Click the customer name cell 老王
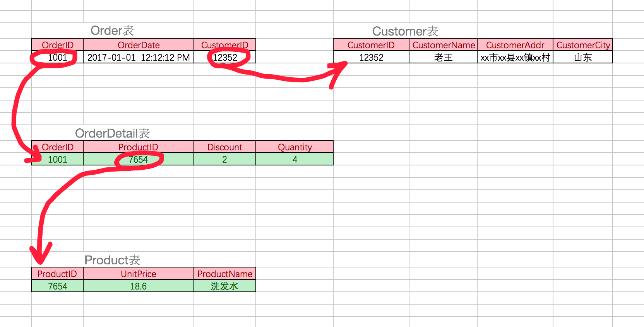The height and width of the screenshot is (327, 644). 443,58
